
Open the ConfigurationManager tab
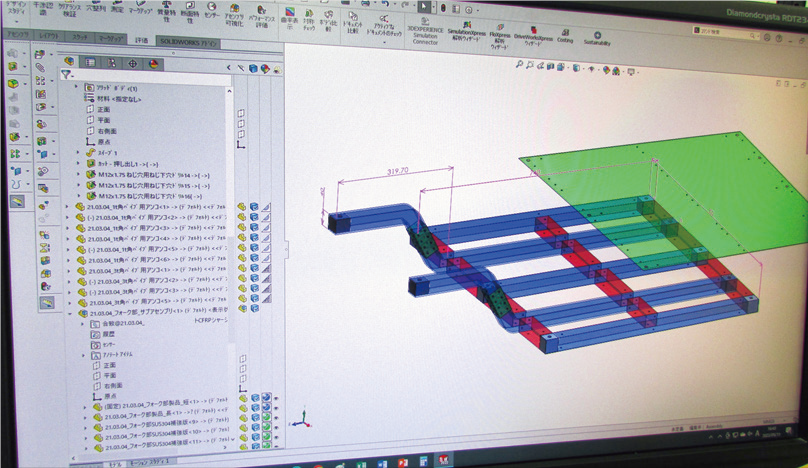pos(111,63)
